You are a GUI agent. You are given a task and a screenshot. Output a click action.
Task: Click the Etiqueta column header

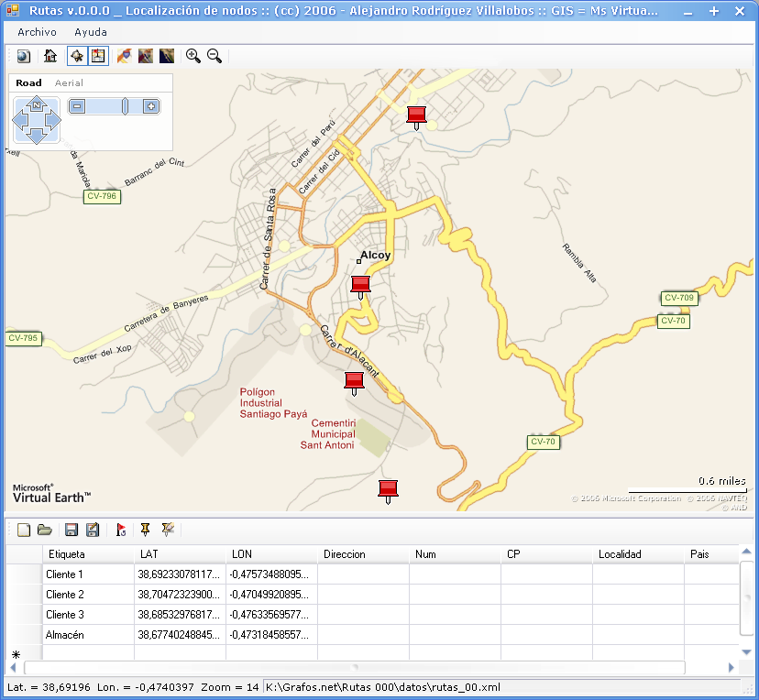(88, 554)
